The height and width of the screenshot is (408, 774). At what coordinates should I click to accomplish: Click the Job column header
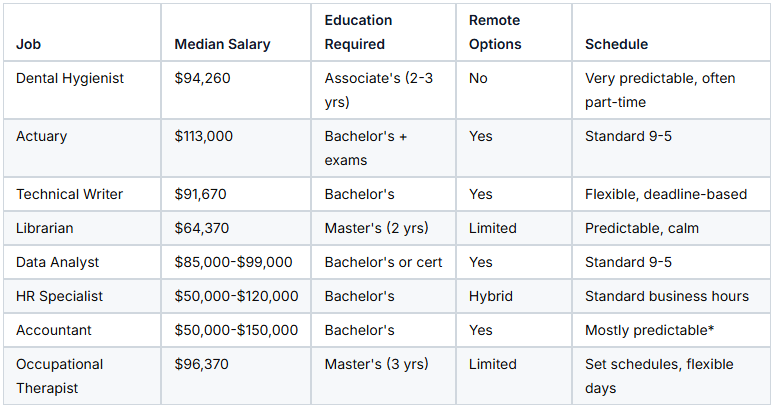[29, 44]
